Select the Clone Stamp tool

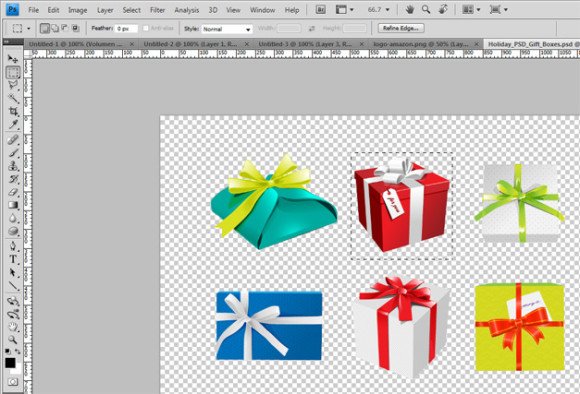coord(13,166)
